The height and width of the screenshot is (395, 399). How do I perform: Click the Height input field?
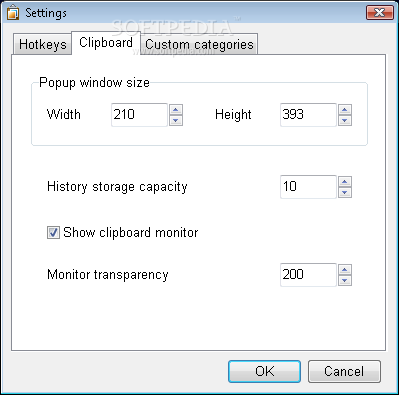(x=308, y=115)
